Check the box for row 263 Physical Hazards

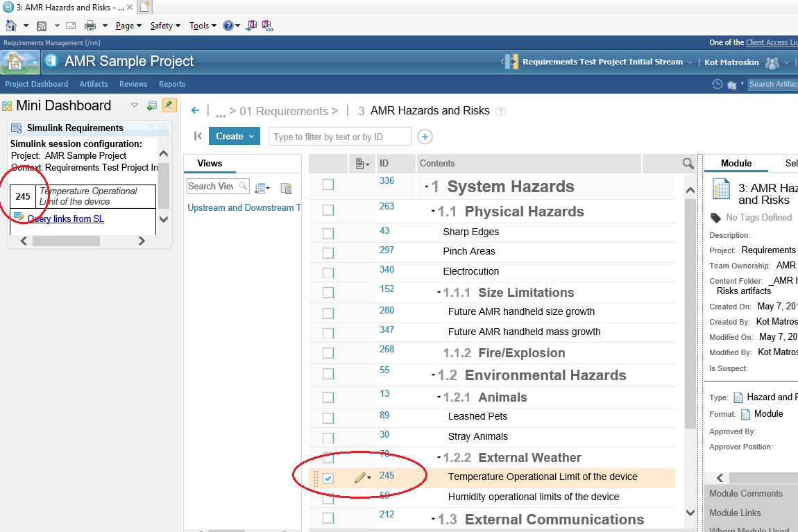[x=328, y=210]
